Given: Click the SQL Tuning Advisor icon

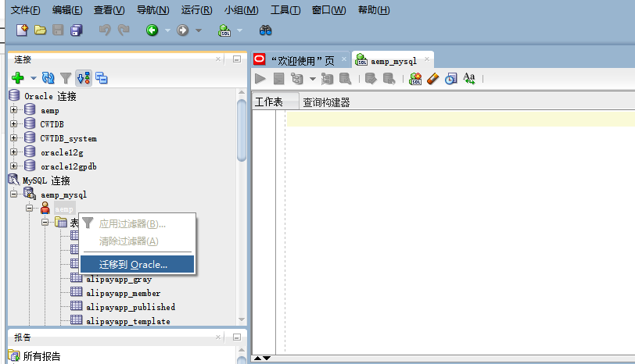Looking at the screenshot, I should point(346,78).
